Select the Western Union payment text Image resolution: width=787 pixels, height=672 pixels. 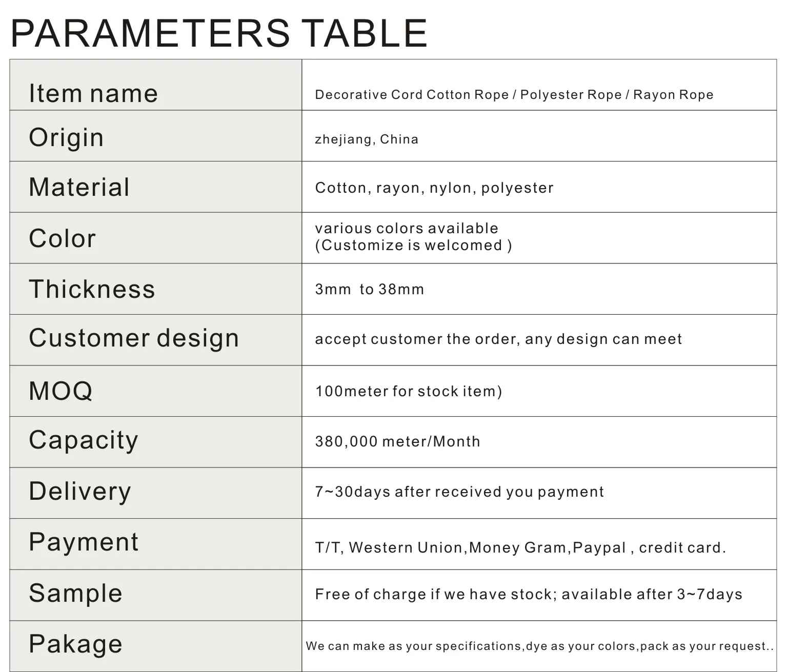click(406, 548)
